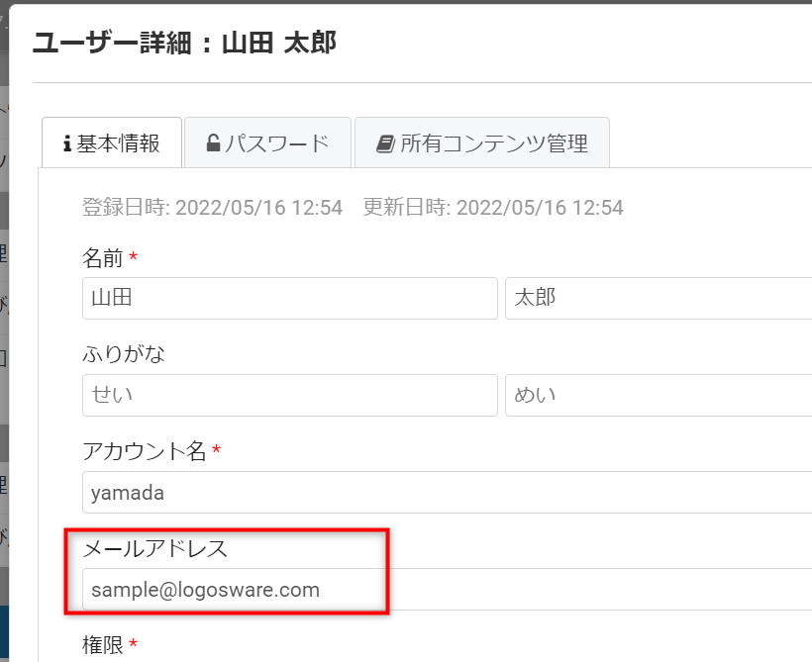
Task: Click the ふりがな field label
Action: (x=123, y=354)
